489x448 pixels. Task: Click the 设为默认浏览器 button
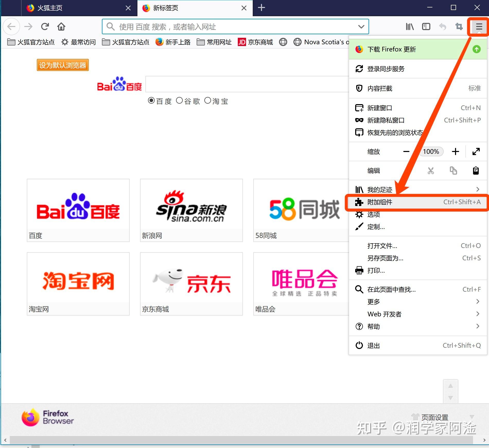point(63,65)
